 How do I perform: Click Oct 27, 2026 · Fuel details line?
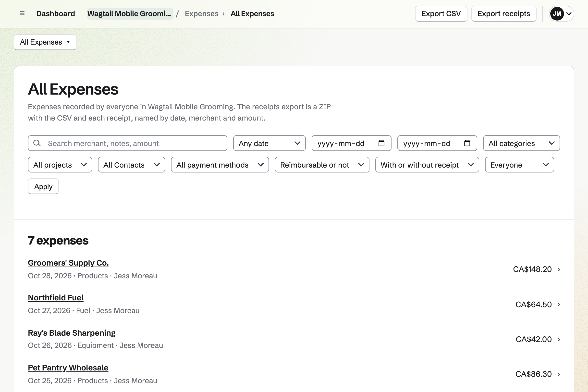point(84,310)
